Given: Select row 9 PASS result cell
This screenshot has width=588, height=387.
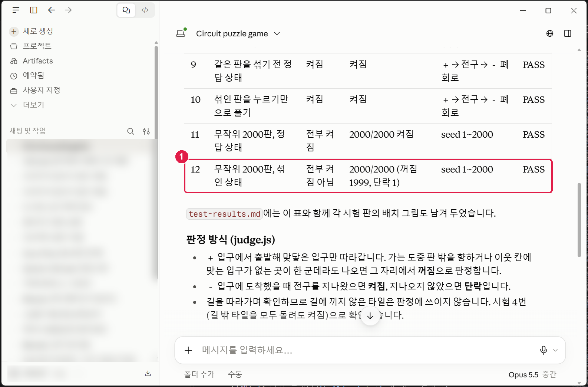Looking at the screenshot, I should (534, 65).
